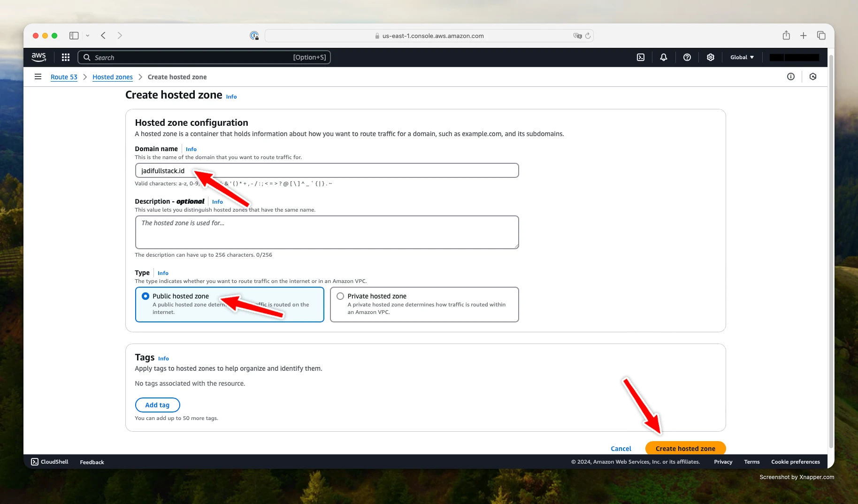Open the notifications bell
Image resolution: width=858 pixels, height=504 pixels.
click(664, 57)
